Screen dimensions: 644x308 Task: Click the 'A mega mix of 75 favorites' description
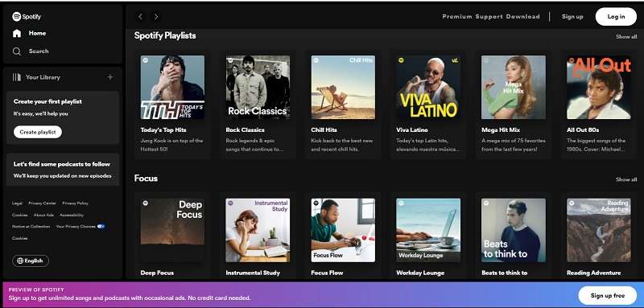coord(514,145)
